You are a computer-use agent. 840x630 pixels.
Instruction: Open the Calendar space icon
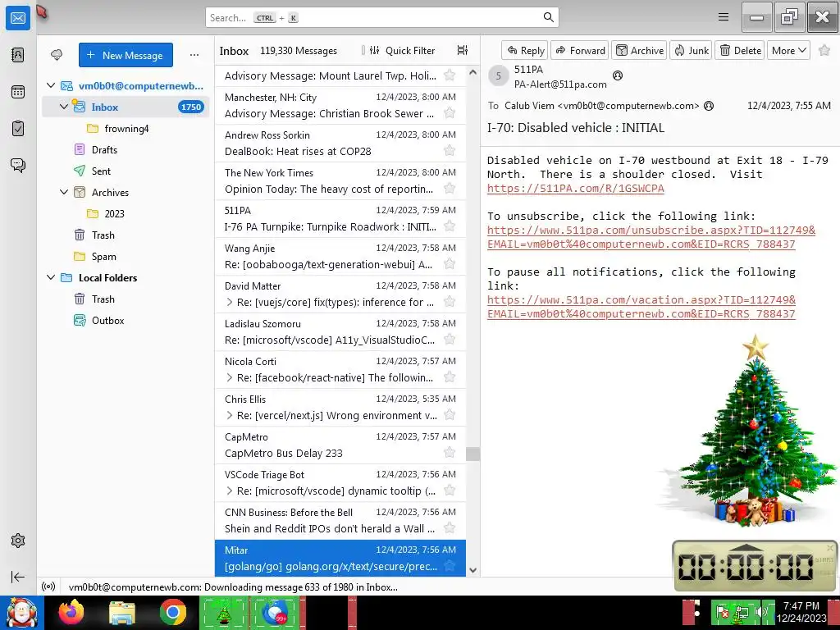(x=18, y=92)
